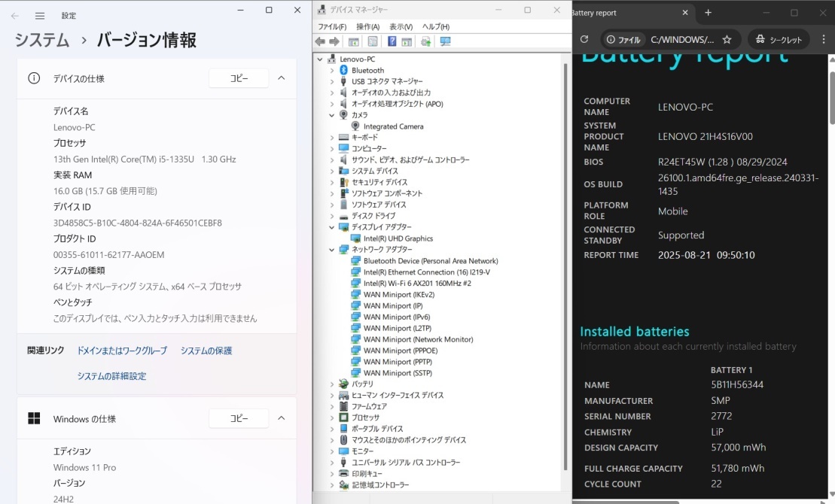Select the Integrated Camera device
The width and height of the screenshot is (835, 504).
[x=393, y=126]
